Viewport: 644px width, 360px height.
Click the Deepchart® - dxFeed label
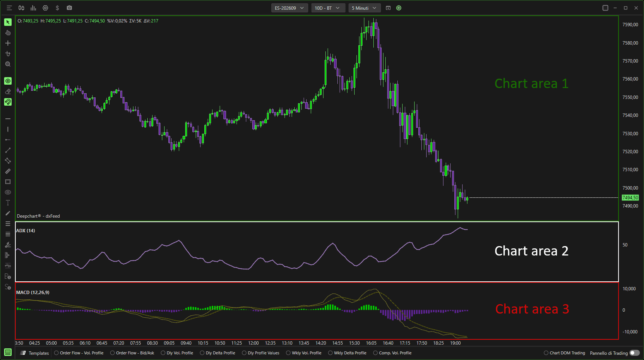click(38, 216)
